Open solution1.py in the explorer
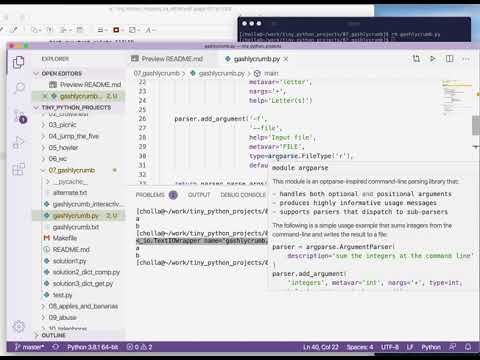 (x=69, y=261)
